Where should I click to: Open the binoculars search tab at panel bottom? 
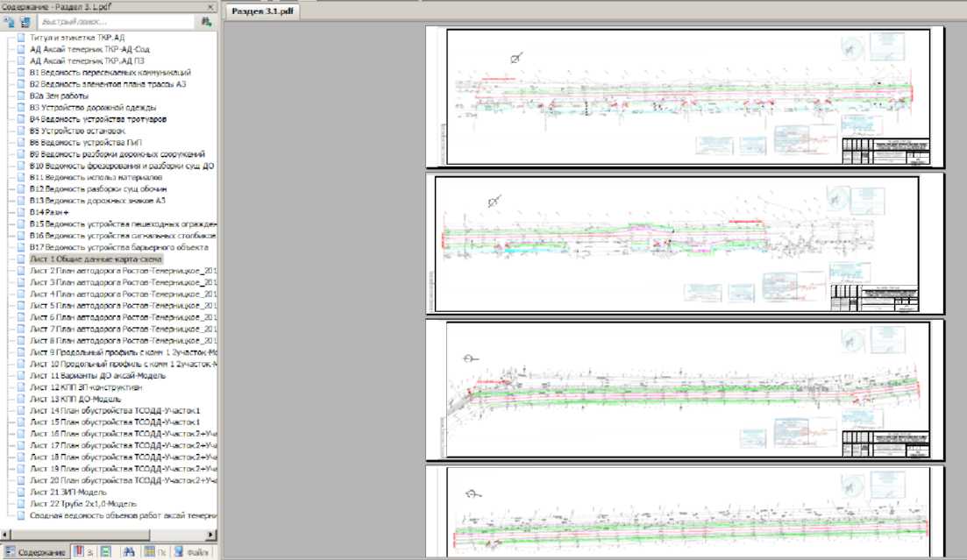click(128, 552)
